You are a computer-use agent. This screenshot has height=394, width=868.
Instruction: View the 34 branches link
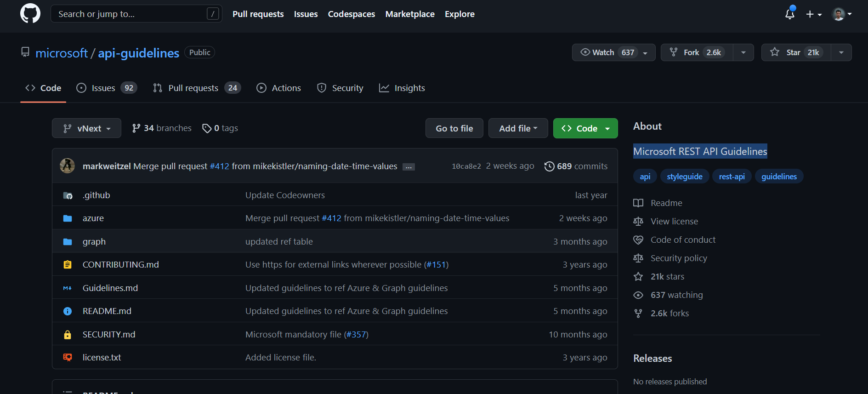(162, 128)
